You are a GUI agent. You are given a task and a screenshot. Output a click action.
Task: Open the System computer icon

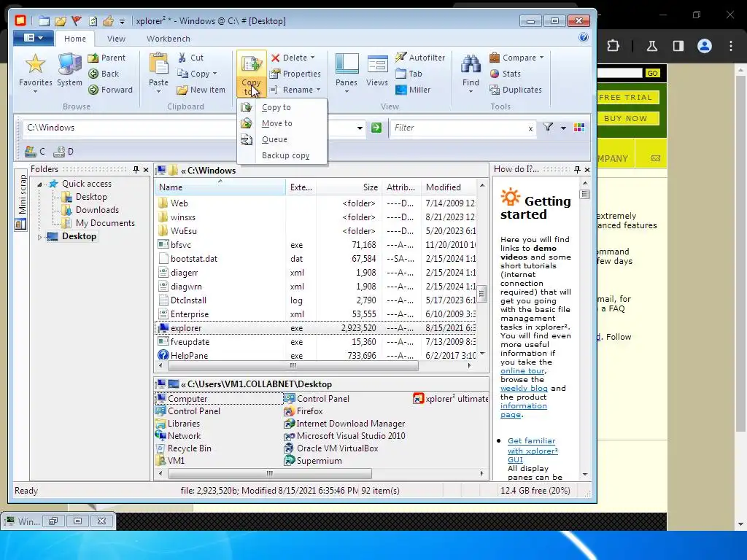click(x=69, y=71)
